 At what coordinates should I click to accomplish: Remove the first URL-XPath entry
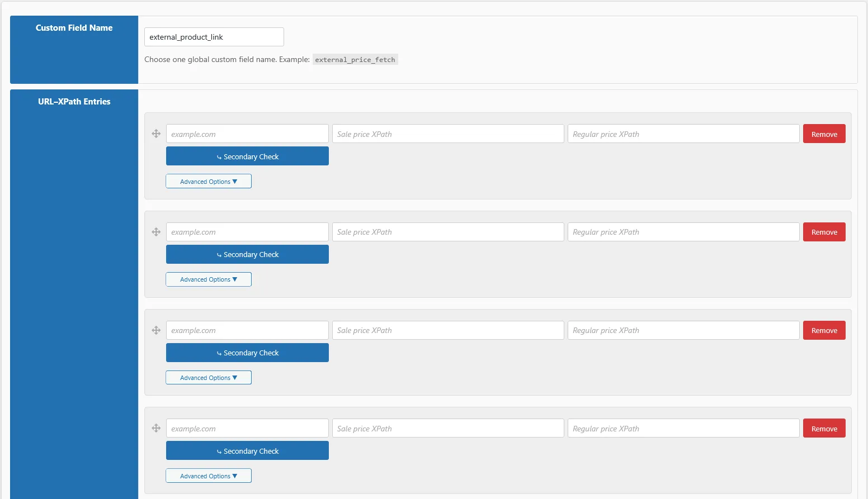[x=824, y=134]
